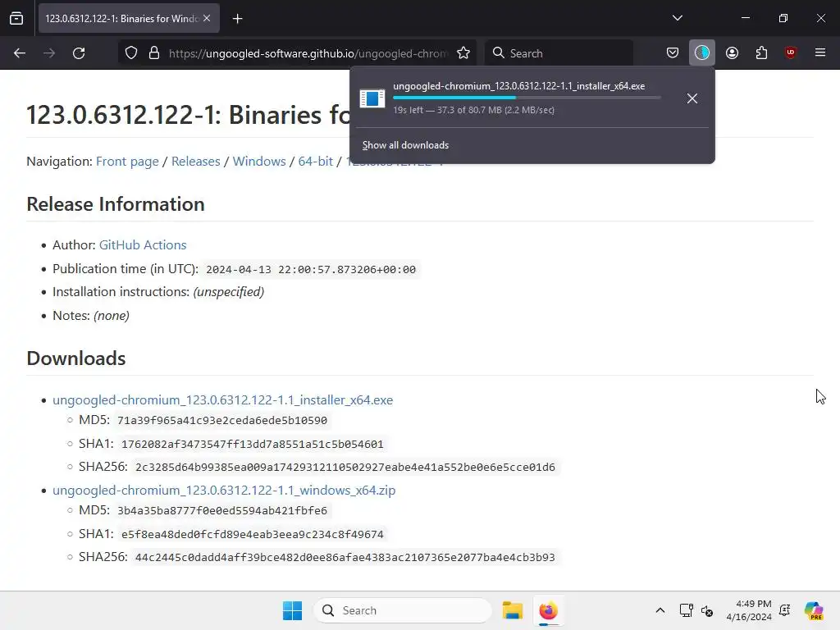Download the installer_x64.exe link
This screenshot has height=630, width=840.
tap(223, 400)
